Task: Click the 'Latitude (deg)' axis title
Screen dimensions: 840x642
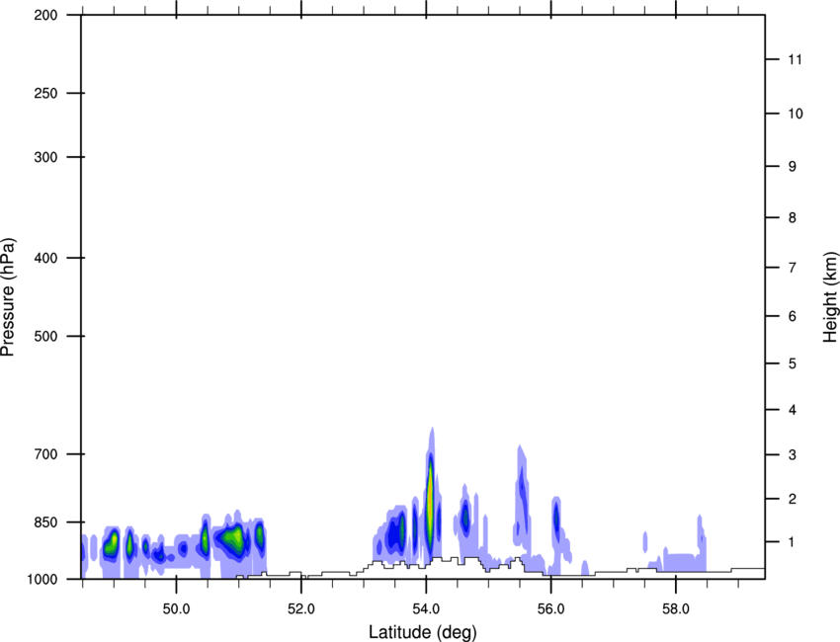Action: 422,632
